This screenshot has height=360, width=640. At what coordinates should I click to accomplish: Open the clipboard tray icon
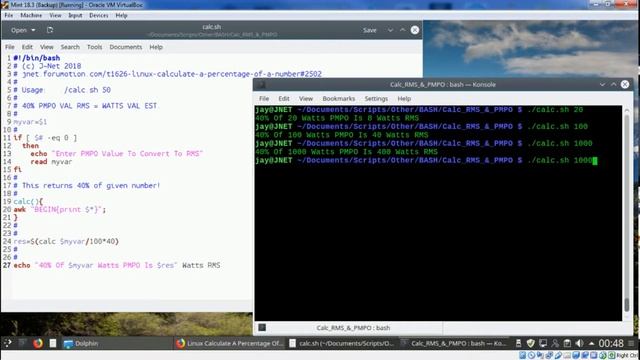567,343
